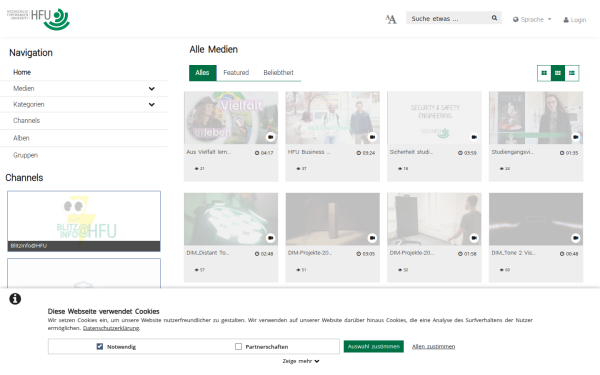Open Channels in navigation menu
The height and width of the screenshot is (375, 600).
pyautogui.click(x=26, y=121)
